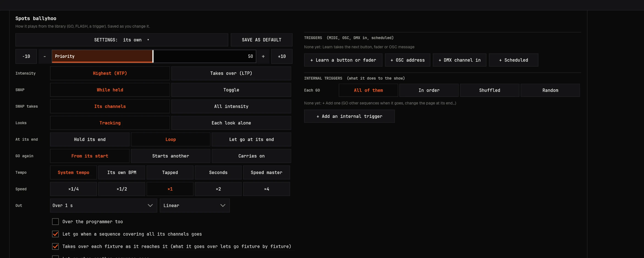644x258 pixels.
Task: Open the SETTINGS its own dropdown
Action: coord(122,40)
